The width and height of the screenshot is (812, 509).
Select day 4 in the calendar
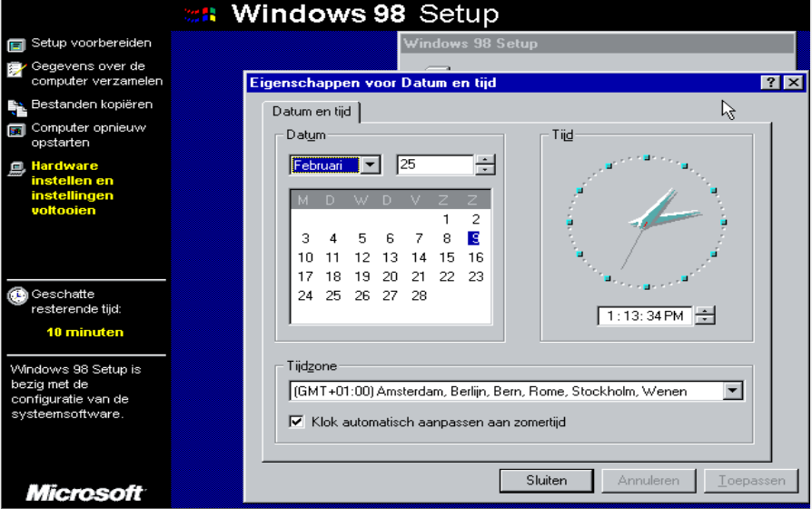(x=333, y=238)
